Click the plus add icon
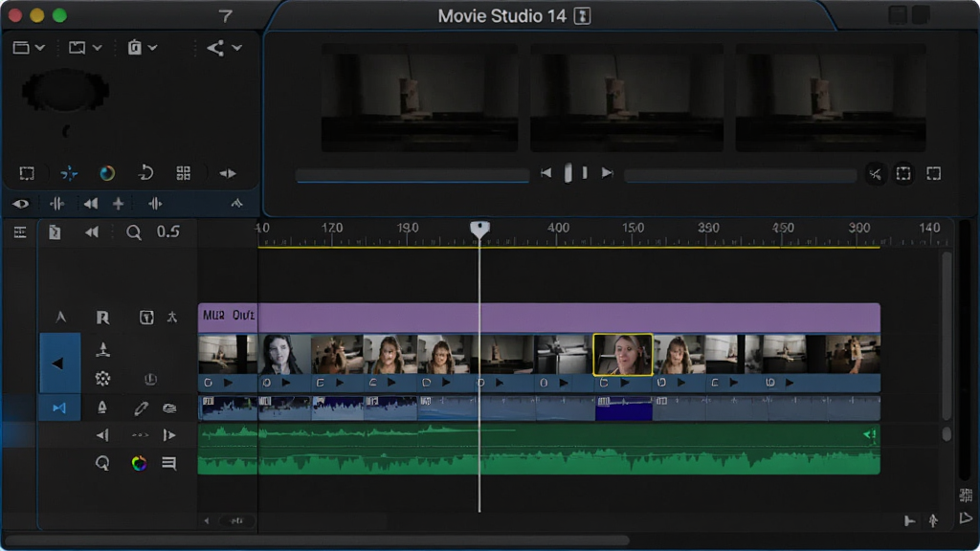 pyautogui.click(x=118, y=204)
